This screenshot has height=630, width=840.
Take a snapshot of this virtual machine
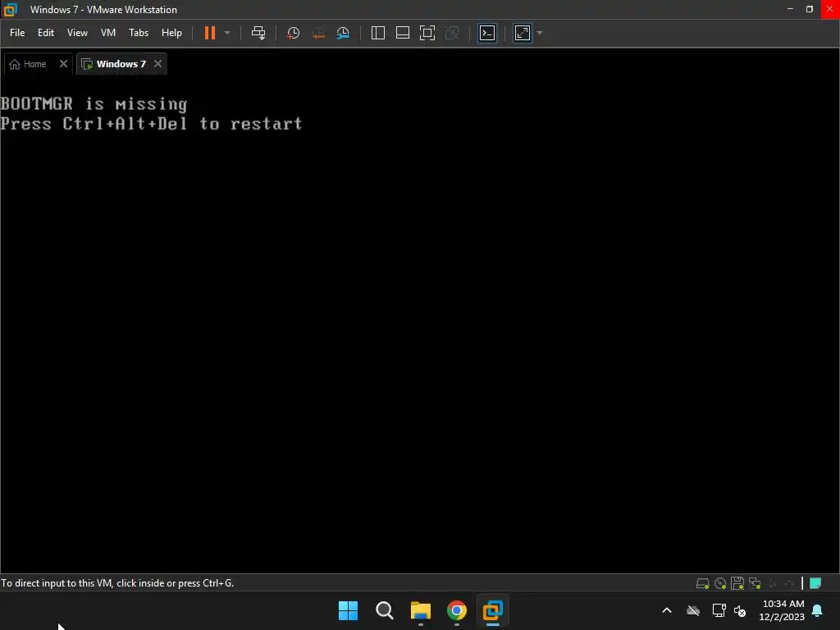click(293, 33)
